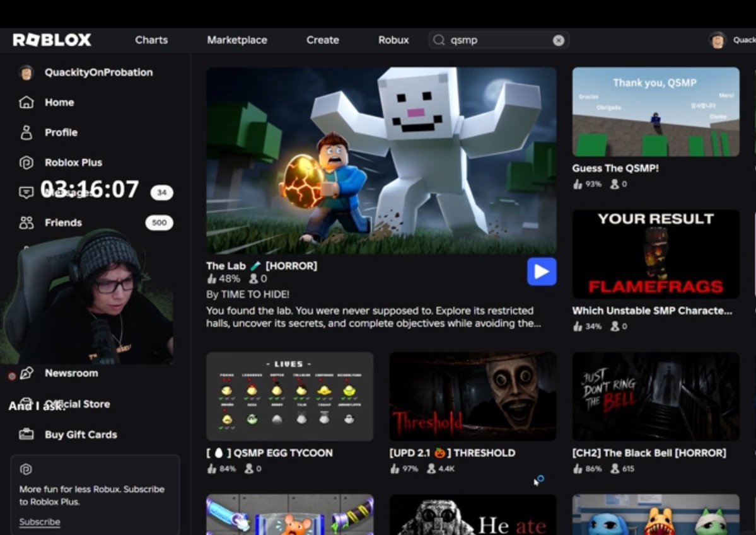Click the Profile person icon
The image size is (756, 535).
[26, 132]
